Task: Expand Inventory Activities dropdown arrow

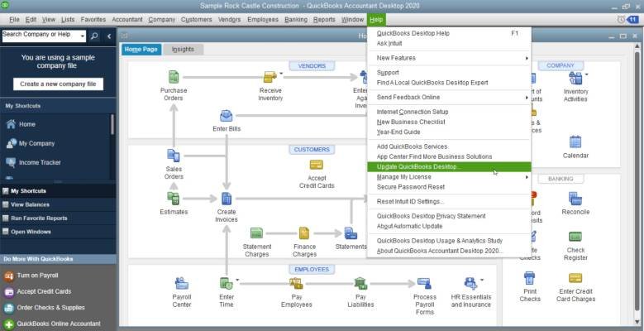Action: 586,74
